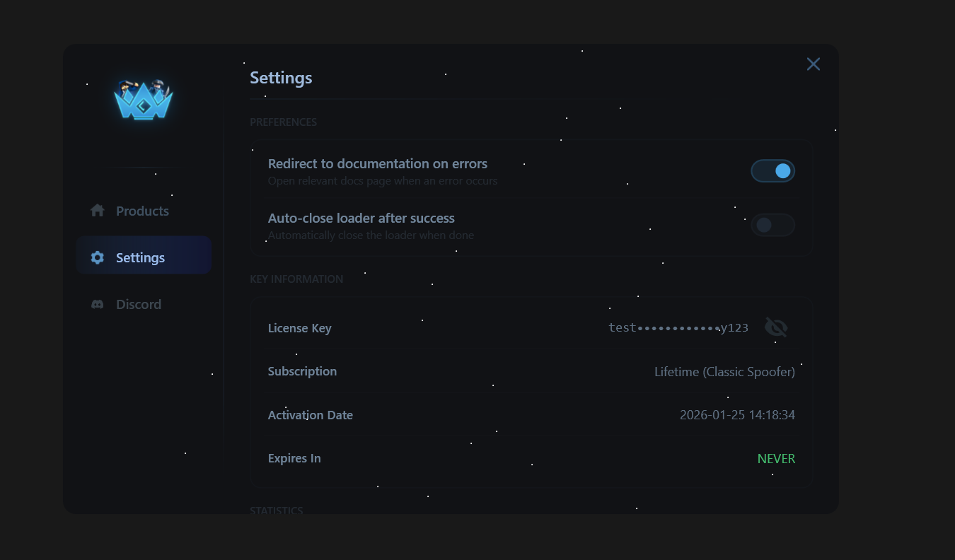Open the Products page label
Image resolution: width=955 pixels, height=560 pixels.
[x=142, y=211]
